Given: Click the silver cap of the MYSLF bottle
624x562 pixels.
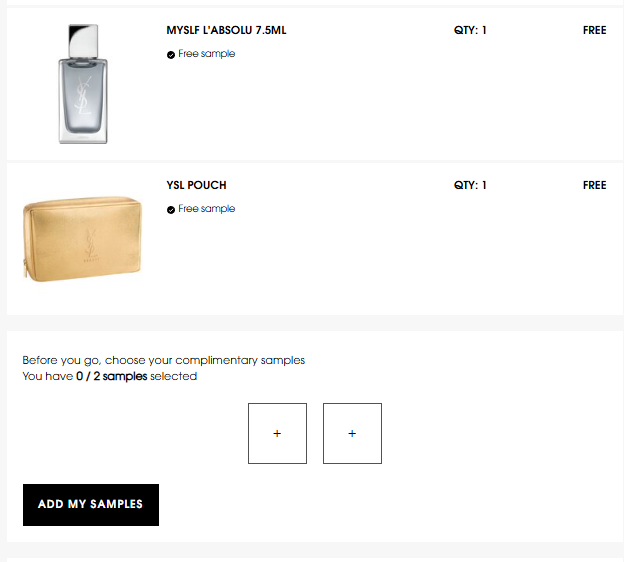Looking at the screenshot, I should (x=83, y=41).
